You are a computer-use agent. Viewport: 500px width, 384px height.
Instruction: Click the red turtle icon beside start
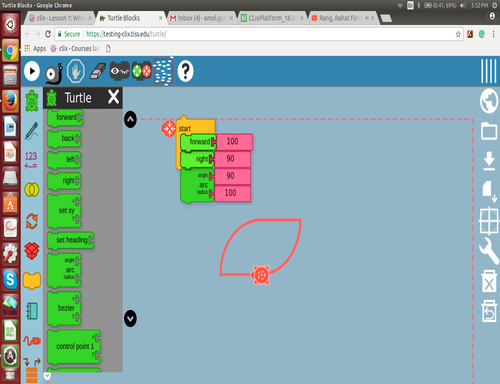tap(169, 128)
